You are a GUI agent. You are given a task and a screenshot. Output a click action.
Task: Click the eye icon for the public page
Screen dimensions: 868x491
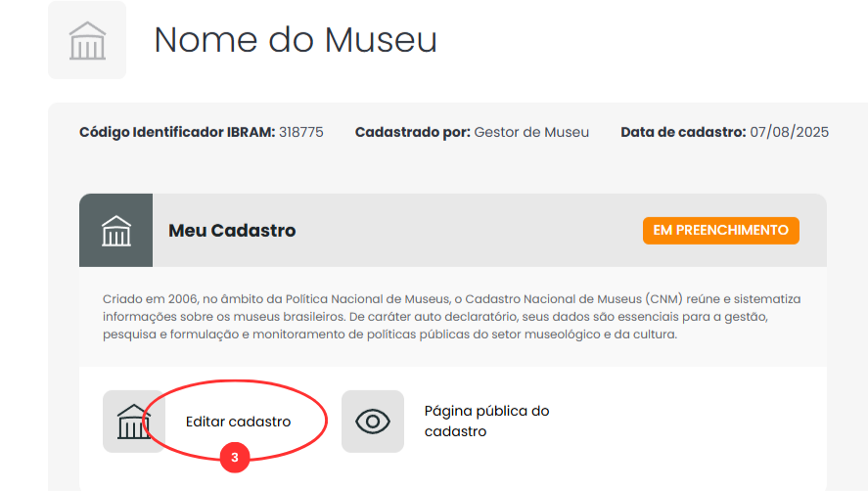373,422
